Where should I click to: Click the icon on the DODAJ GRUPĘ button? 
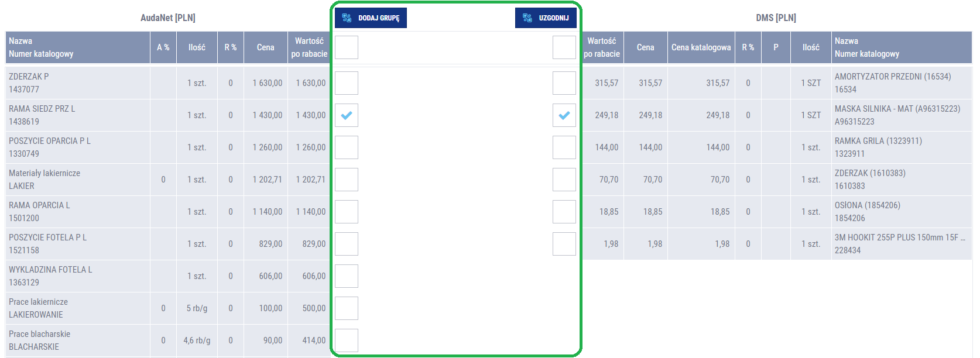(x=347, y=18)
